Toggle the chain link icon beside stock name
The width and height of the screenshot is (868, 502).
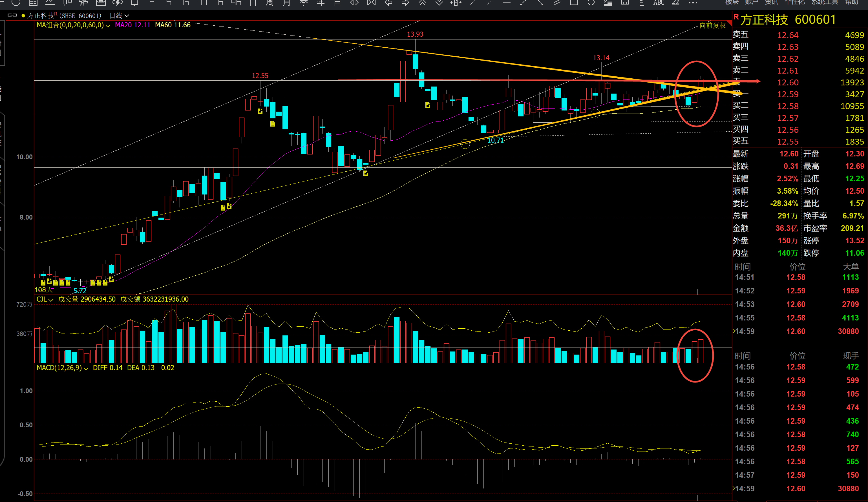pyautogui.click(x=12, y=16)
